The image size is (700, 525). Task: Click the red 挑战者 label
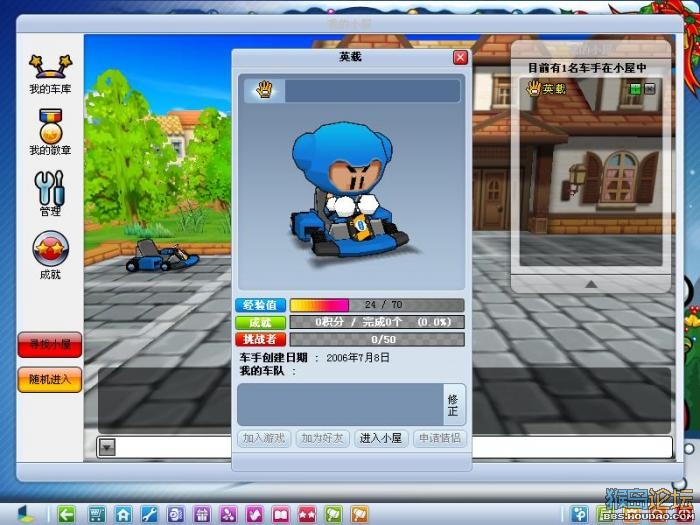[x=261, y=339]
